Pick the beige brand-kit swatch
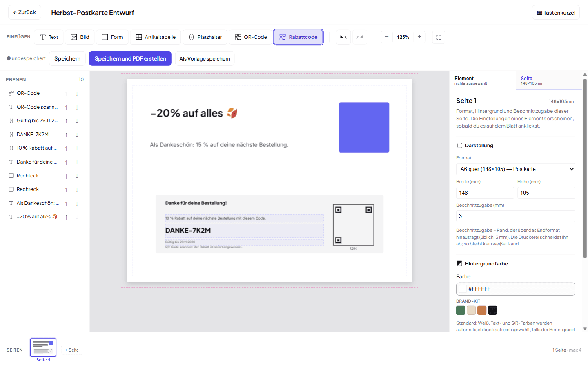The image size is (588, 368). [x=471, y=310]
